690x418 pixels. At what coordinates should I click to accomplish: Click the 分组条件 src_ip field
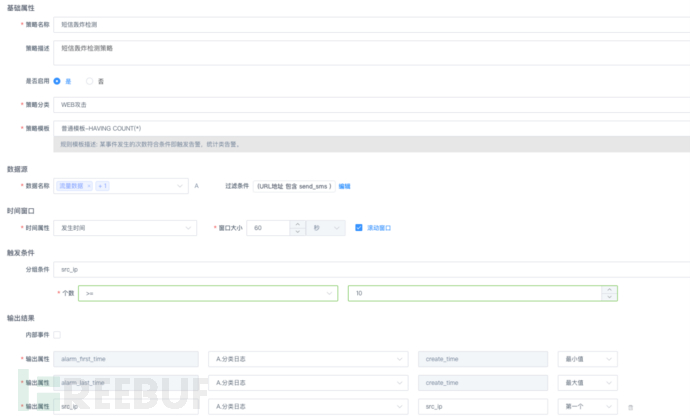[370, 269]
